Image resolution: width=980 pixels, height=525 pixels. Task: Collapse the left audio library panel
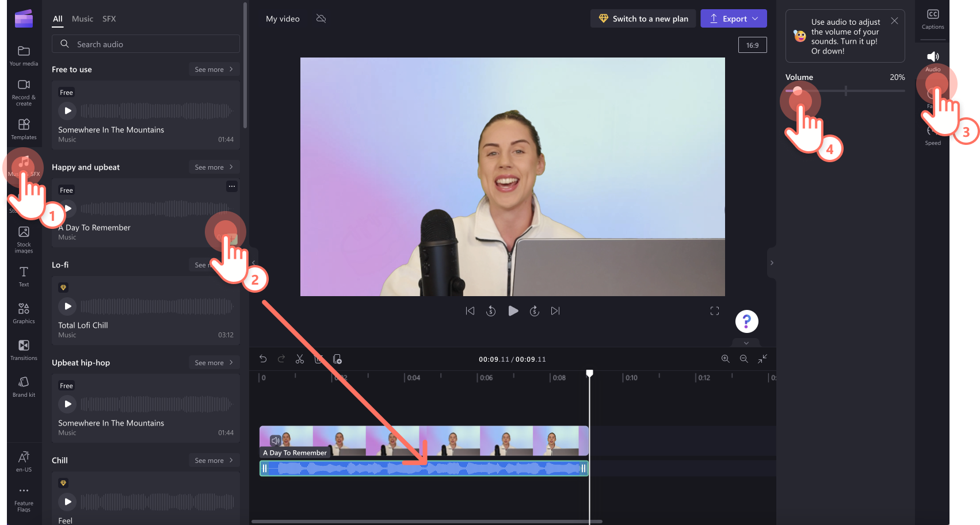point(253,263)
